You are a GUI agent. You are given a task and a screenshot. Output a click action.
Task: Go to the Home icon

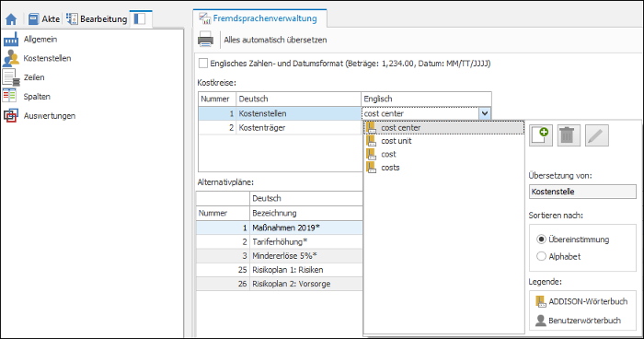coord(11,19)
